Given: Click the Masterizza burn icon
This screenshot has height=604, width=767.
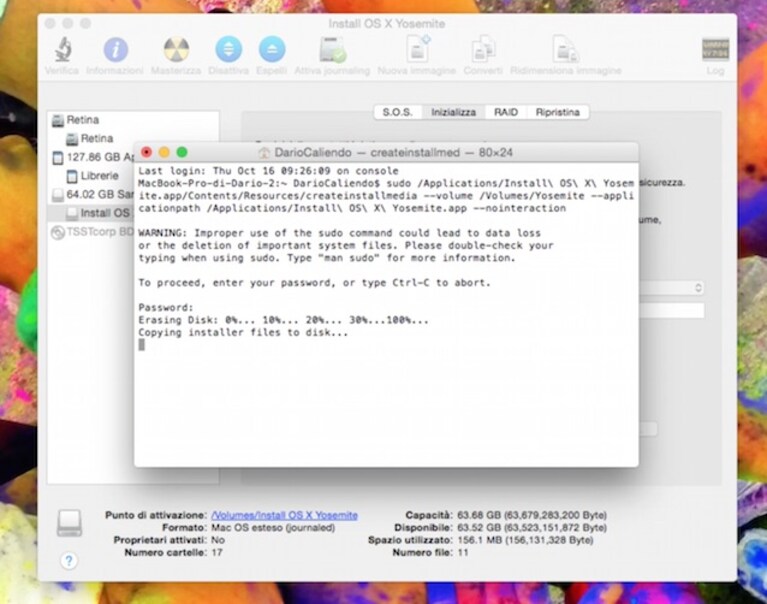Looking at the screenshot, I should pos(176,49).
